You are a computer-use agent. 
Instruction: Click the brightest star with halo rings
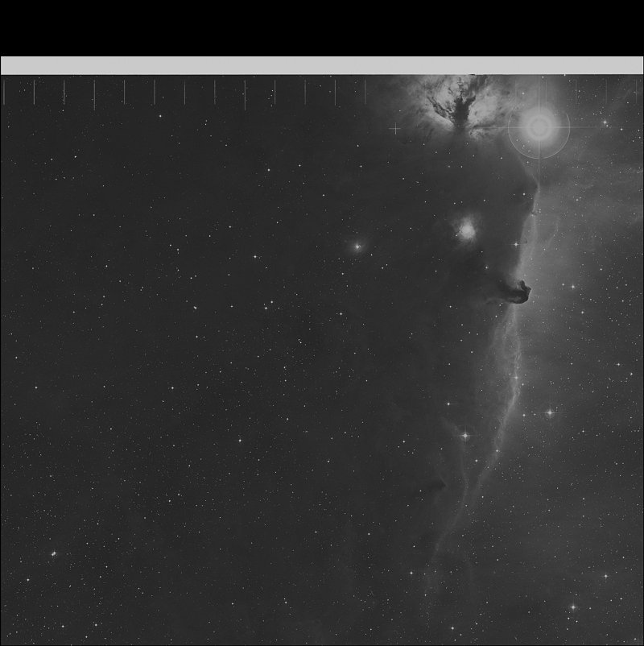pos(539,125)
